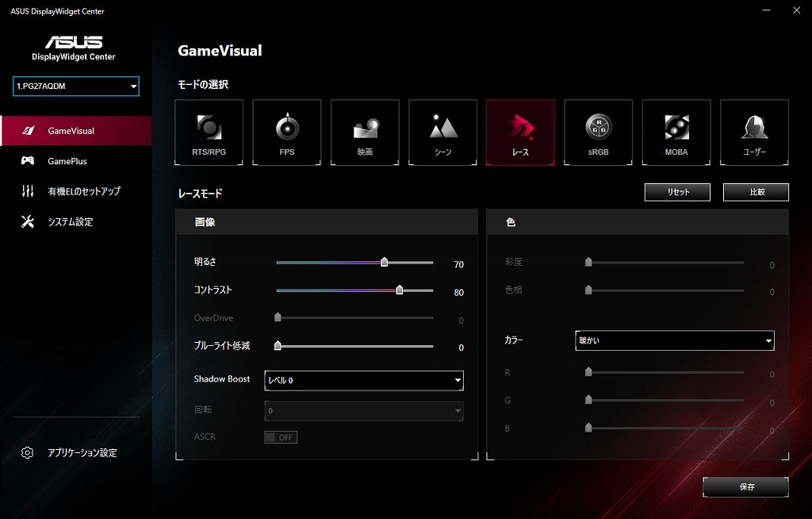Screen dimensions: 812x519
Task: Click the contrast value 80
Action: (459, 292)
